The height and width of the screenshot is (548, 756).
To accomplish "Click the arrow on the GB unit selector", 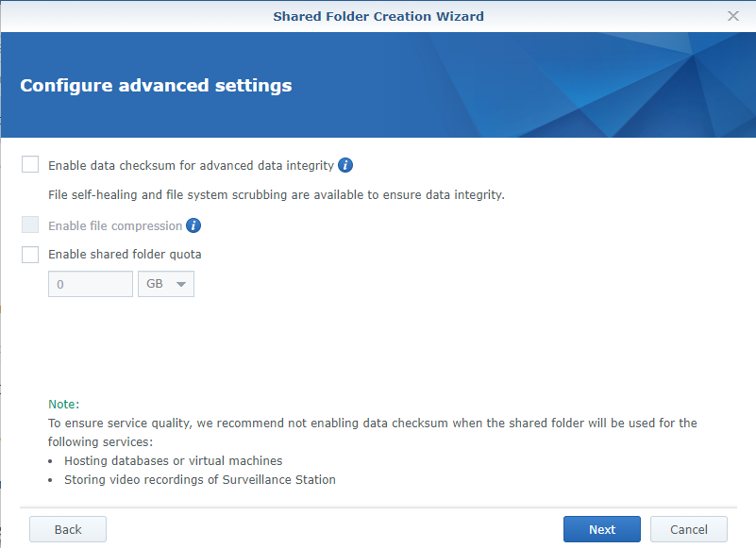I will pos(181,284).
